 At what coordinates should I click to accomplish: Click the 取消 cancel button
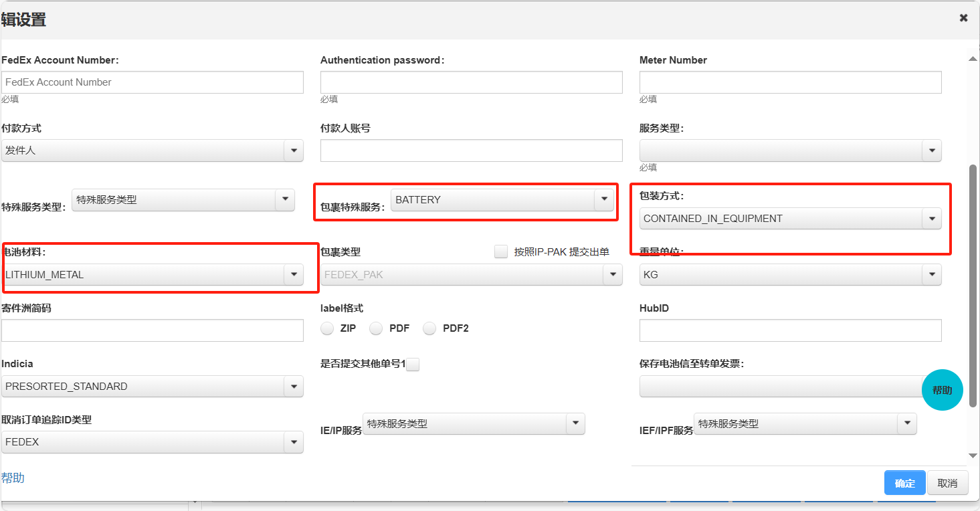[x=948, y=483]
